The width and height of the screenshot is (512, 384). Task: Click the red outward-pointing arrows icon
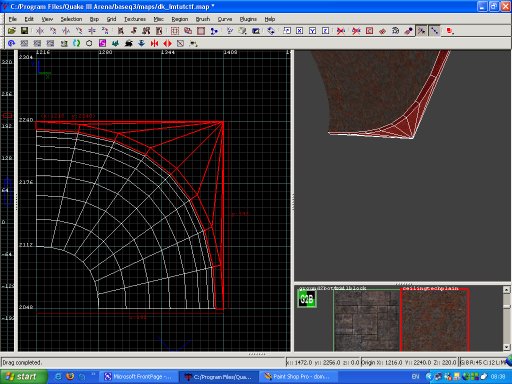[x=167, y=43]
